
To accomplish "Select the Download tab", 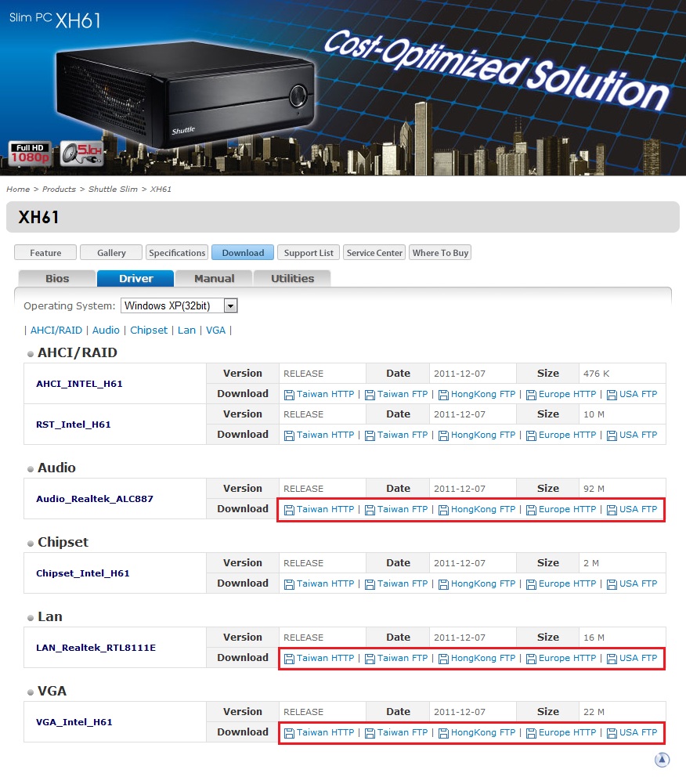I will 243,252.
